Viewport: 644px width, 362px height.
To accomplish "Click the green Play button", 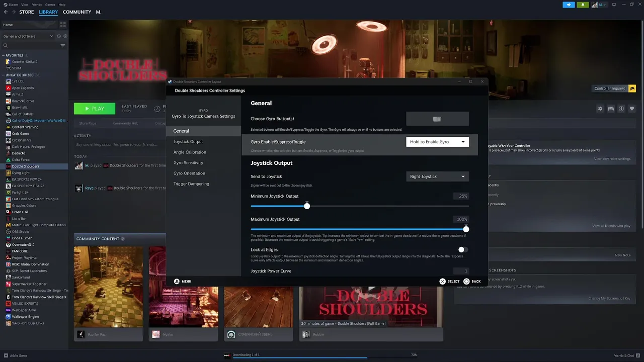I will point(95,109).
